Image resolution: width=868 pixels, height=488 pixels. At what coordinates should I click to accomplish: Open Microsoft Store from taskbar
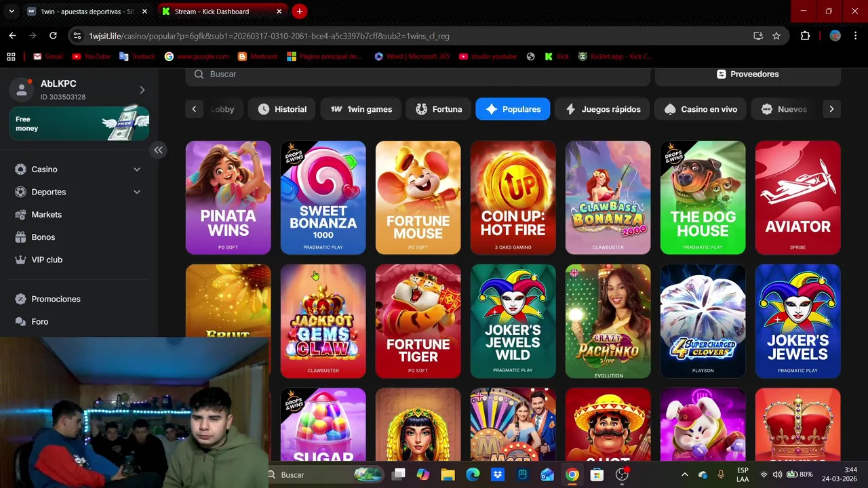click(597, 474)
